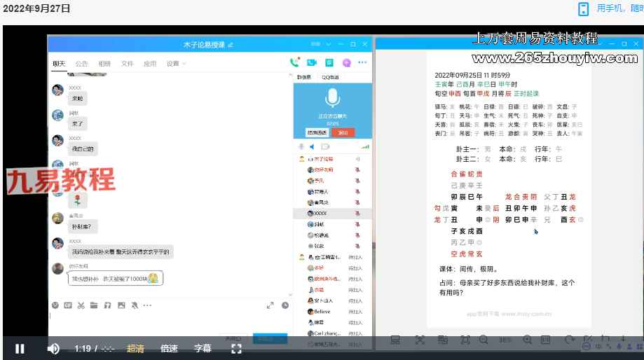The height and width of the screenshot is (360, 644).
Task: Open the 倍速 playback speed menu
Action: pyautogui.click(x=169, y=349)
